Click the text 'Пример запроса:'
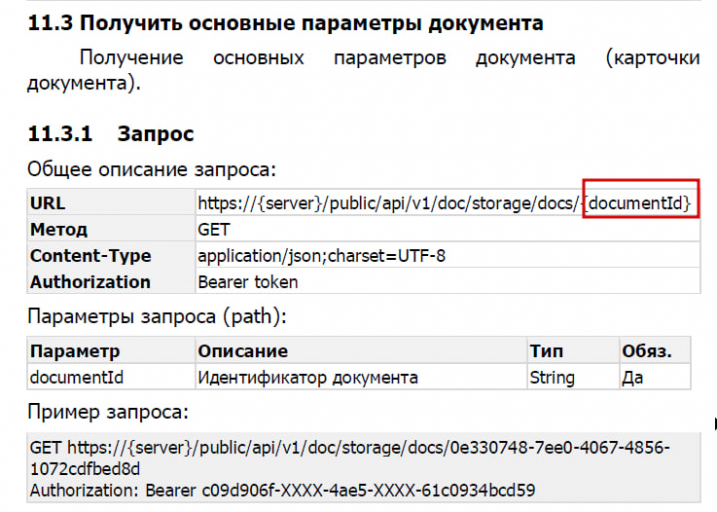Image resolution: width=717 pixels, height=512 pixels. click(108, 412)
